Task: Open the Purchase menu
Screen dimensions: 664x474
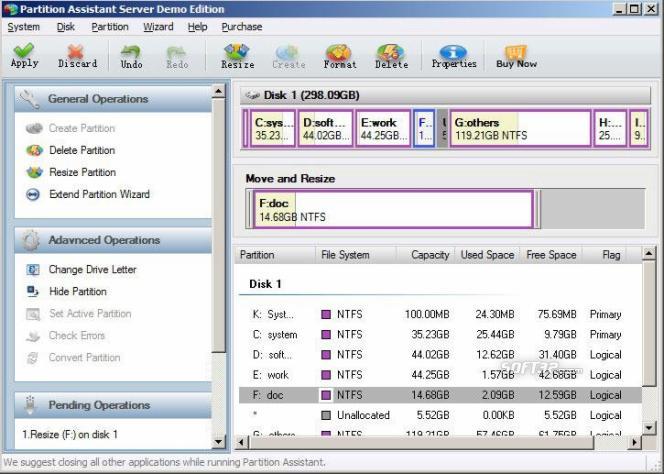Action: click(241, 27)
